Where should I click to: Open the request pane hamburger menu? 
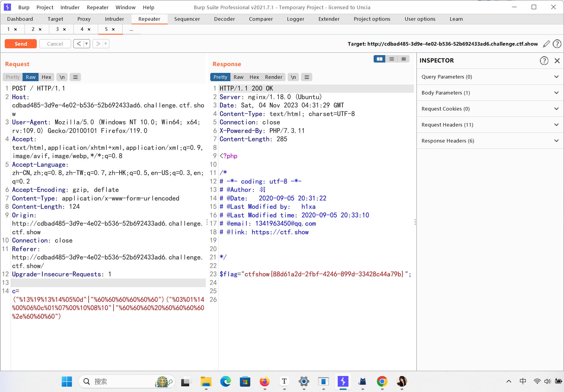pos(75,77)
